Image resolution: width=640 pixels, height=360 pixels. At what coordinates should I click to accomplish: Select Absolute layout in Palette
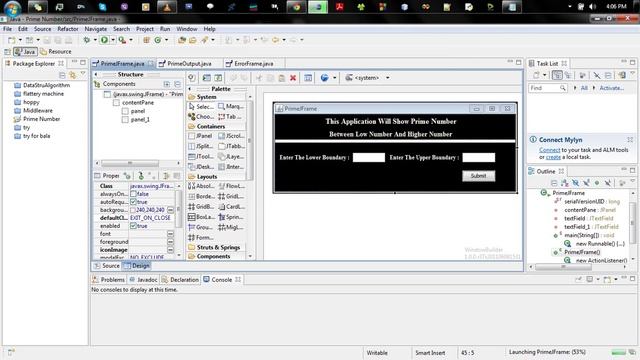(201, 186)
